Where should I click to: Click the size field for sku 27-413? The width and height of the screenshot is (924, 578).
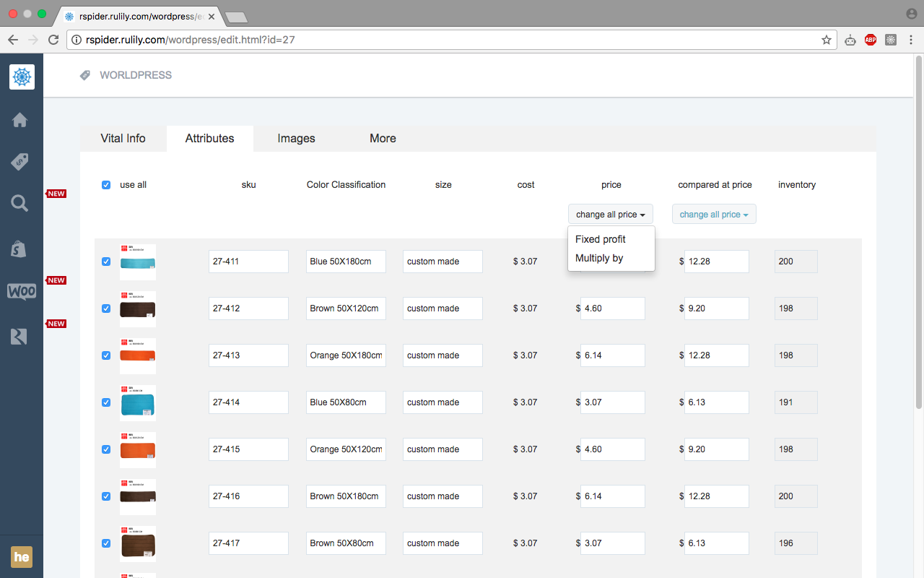click(x=443, y=355)
